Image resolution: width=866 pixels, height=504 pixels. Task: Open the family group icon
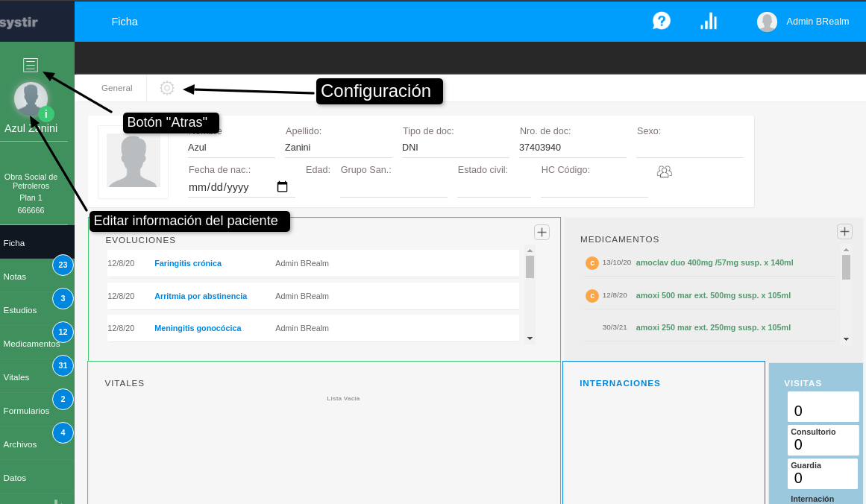[664, 171]
